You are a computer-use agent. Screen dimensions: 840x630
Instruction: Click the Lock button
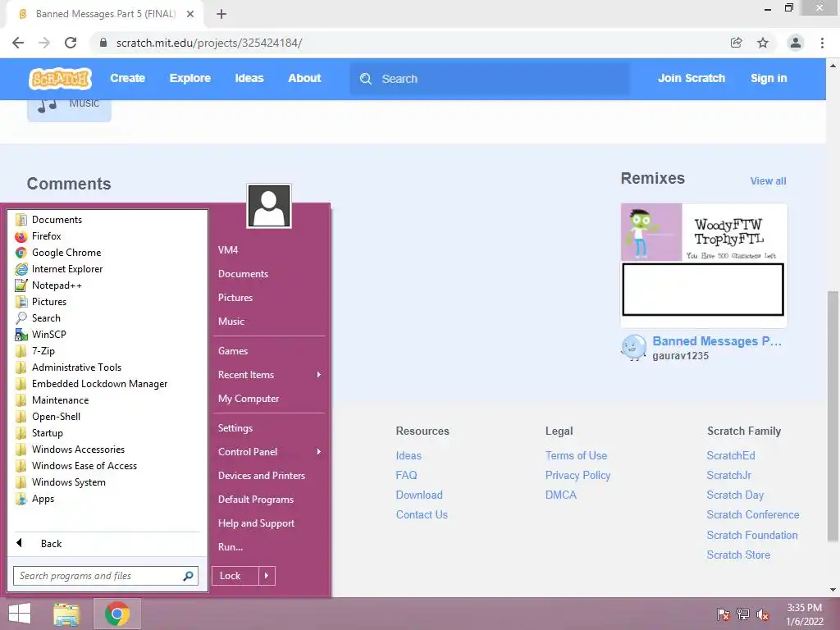(235, 576)
